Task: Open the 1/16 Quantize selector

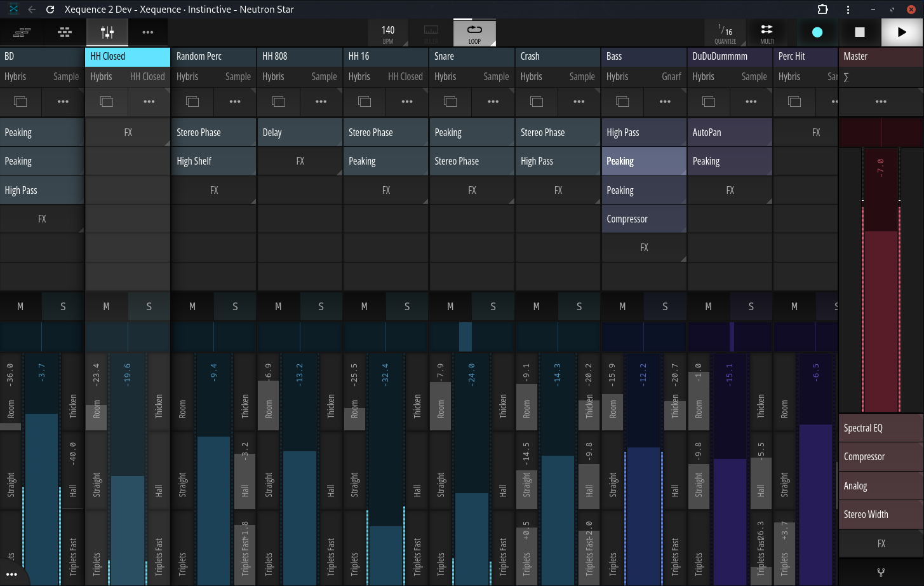Action: coord(725,32)
